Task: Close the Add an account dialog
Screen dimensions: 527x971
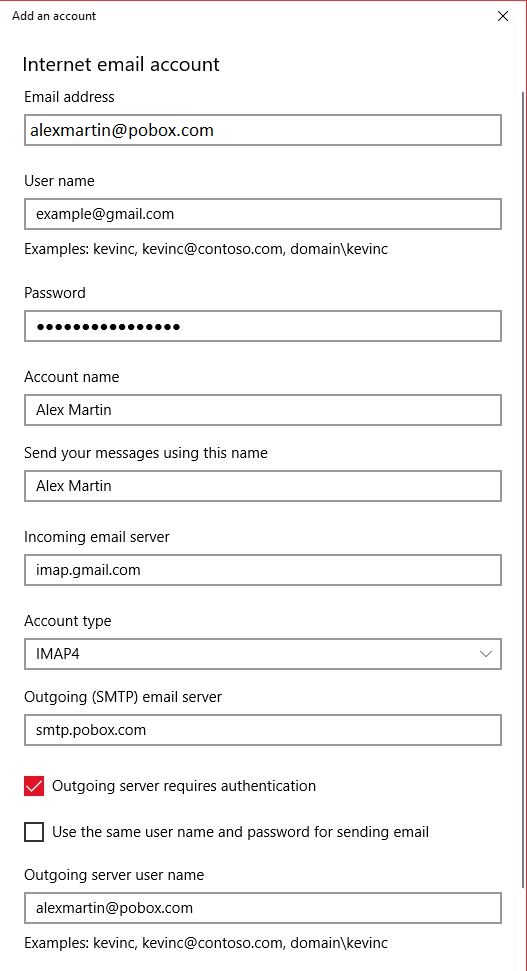Action: (x=503, y=16)
